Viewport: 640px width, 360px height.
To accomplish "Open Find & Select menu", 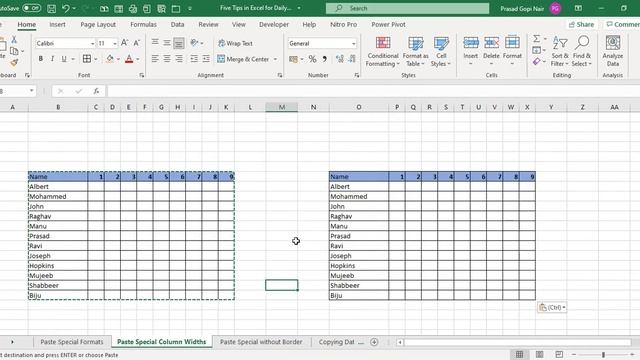I will coord(582,51).
